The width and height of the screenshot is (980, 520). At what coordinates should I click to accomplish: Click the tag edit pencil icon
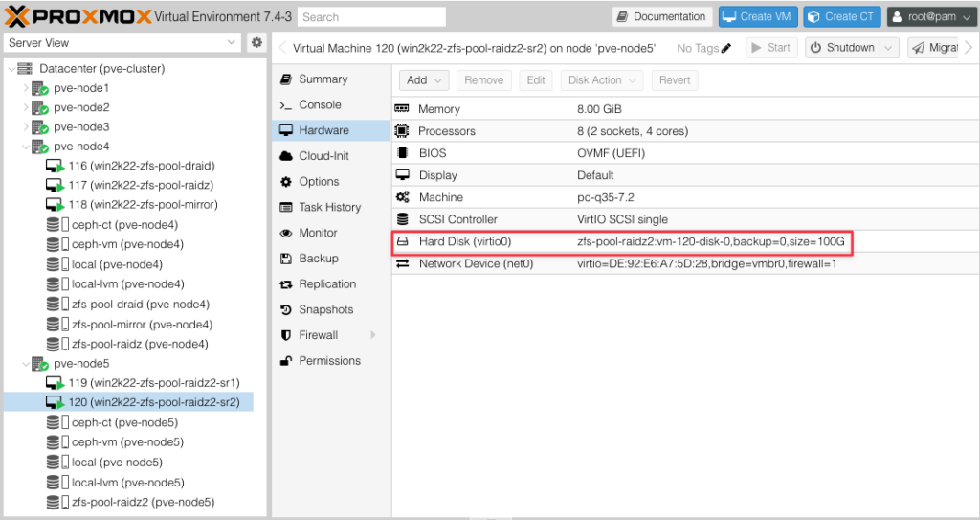pyautogui.click(x=725, y=48)
